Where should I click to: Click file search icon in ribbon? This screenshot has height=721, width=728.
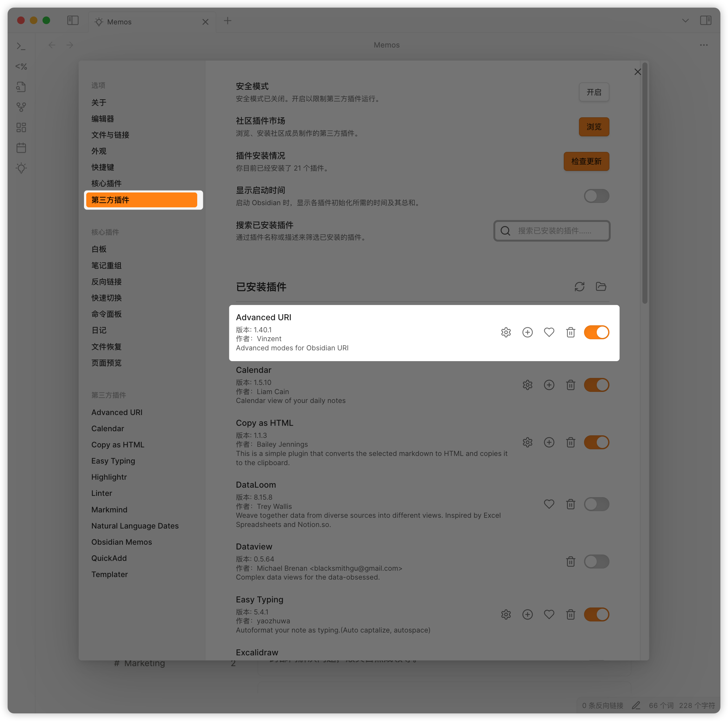(x=21, y=87)
